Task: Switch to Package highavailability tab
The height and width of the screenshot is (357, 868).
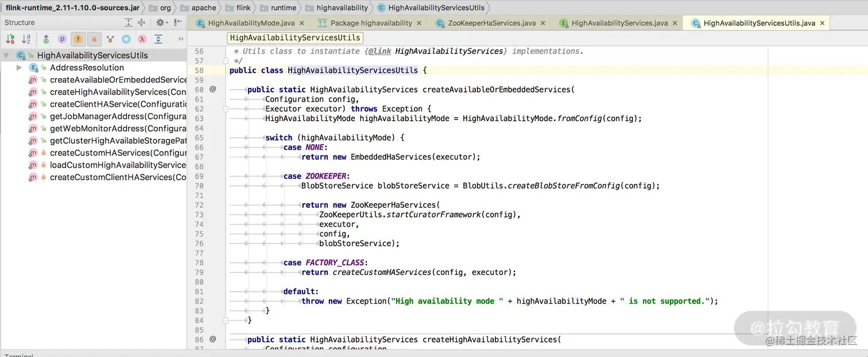Action: [371, 23]
